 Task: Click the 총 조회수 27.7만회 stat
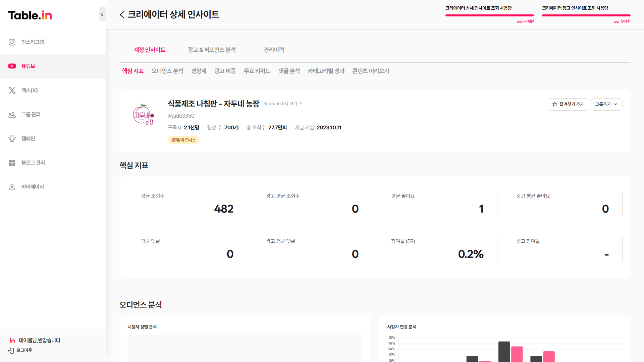(x=267, y=128)
